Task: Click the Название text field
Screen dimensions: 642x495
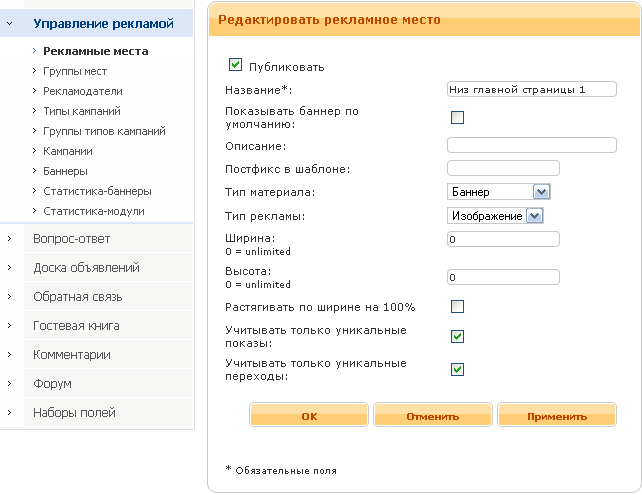Action: (531, 89)
